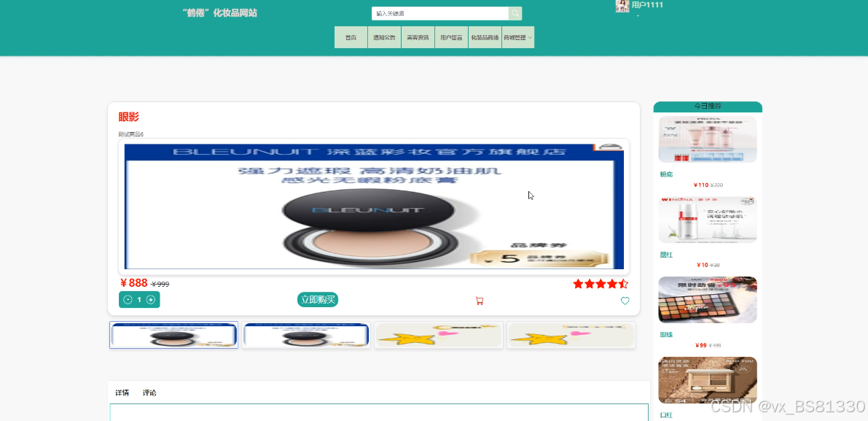
Task: Click the pink skincare set recommendation image
Action: [708, 139]
